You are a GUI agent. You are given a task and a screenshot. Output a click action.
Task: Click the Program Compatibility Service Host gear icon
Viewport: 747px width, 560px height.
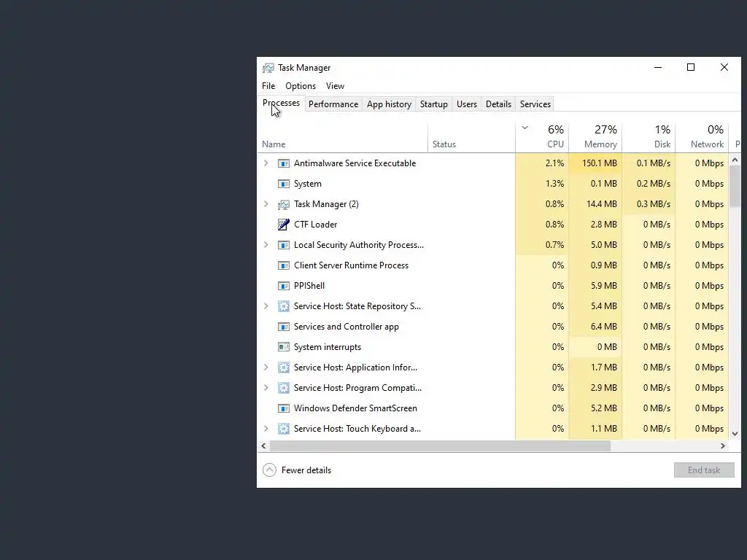tap(284, 388)
